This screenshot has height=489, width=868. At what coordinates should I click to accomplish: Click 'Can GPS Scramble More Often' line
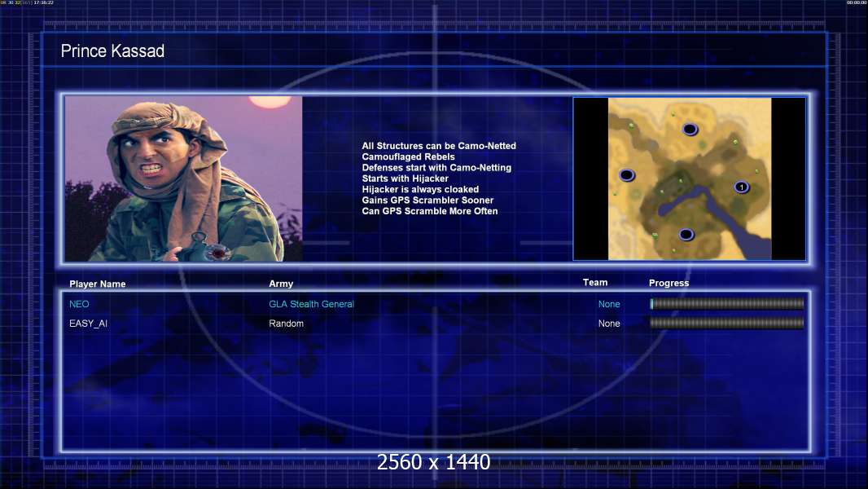[x=430, y=211]
